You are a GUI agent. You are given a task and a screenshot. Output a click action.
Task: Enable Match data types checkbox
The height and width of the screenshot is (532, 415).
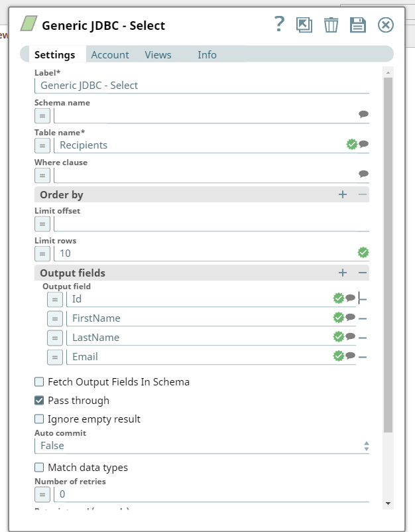click(x=40, y=468)
